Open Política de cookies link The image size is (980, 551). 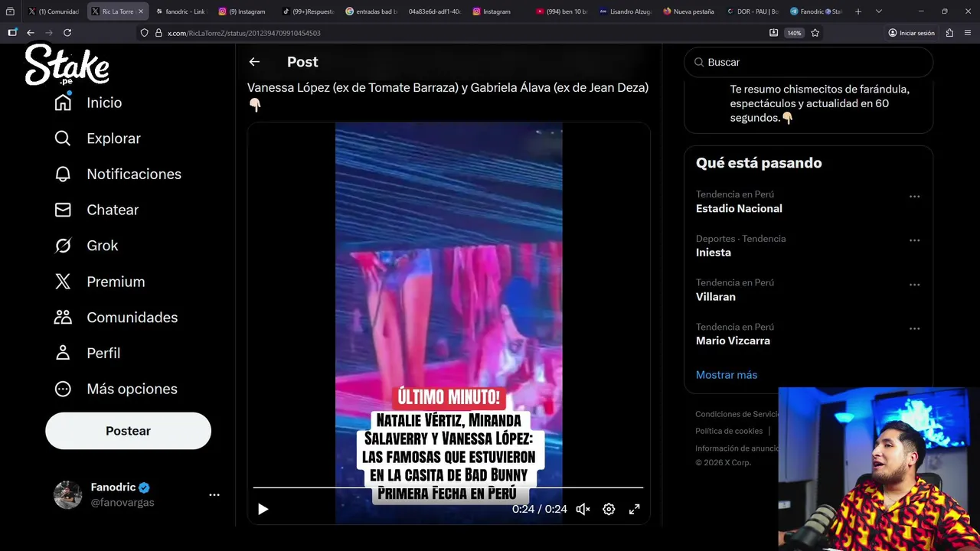click(x=729, y=431)
